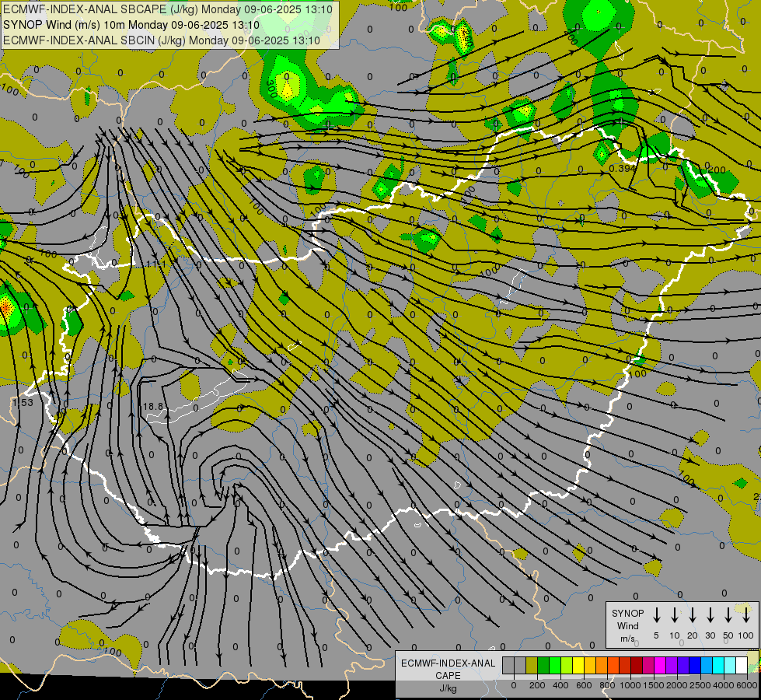Click the 'J/kg' unit in CAPE legend

[448, 688]
